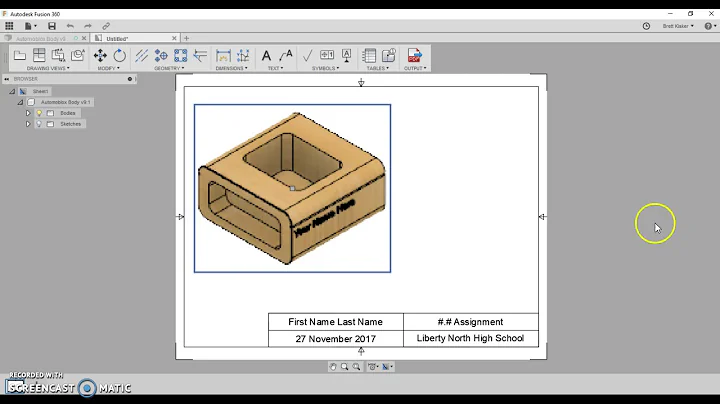The width and height of the screenshot is (720, 404).
Task: Close the Untitled* drawing tab
Action: pos(174,39)
